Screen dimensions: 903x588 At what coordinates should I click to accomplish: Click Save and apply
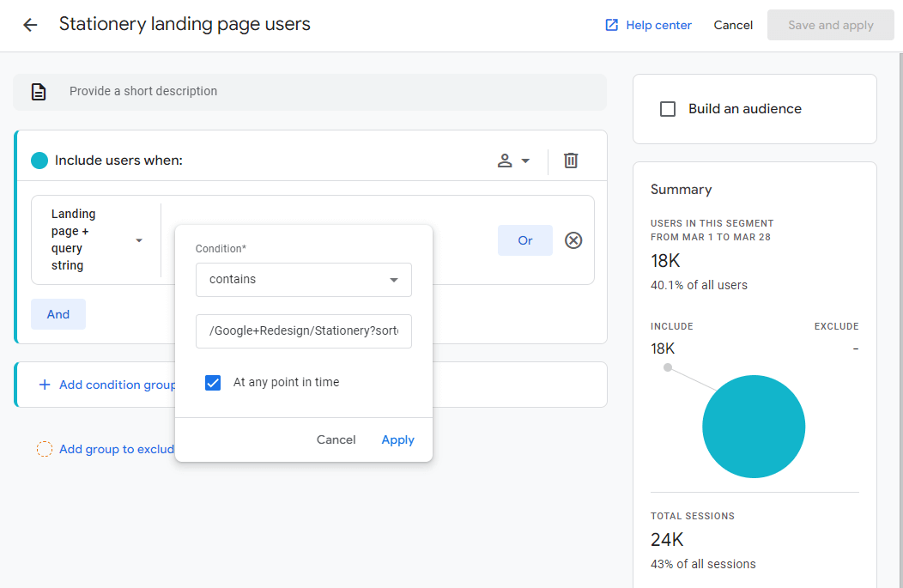click(830, 25)
